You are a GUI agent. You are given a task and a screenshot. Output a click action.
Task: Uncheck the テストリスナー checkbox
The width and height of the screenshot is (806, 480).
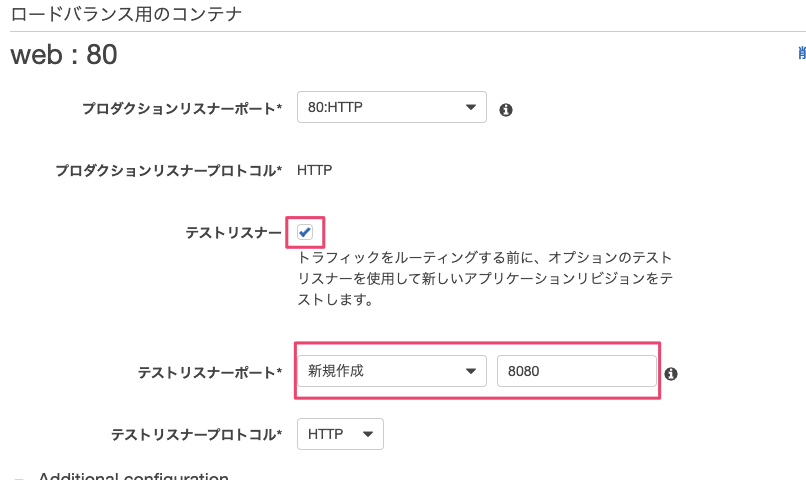[305, 232]
